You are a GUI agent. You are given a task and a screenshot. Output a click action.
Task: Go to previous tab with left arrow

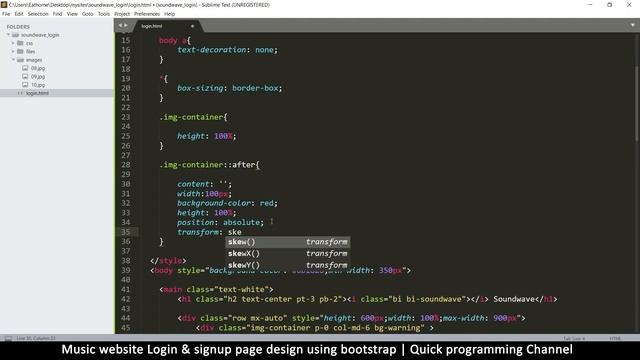coord(120,25)
